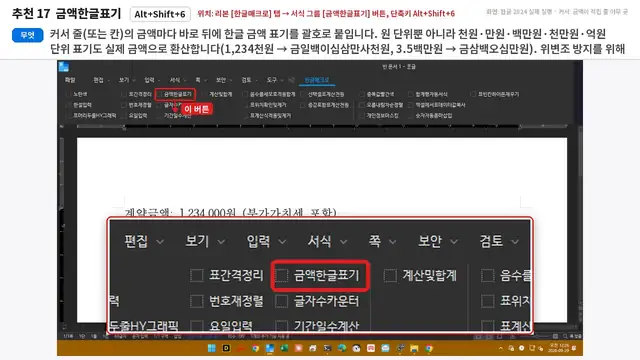Viewport: 640px width, 360px height.
Task: Open the Windows Start menu
Action: coord(211,348)
